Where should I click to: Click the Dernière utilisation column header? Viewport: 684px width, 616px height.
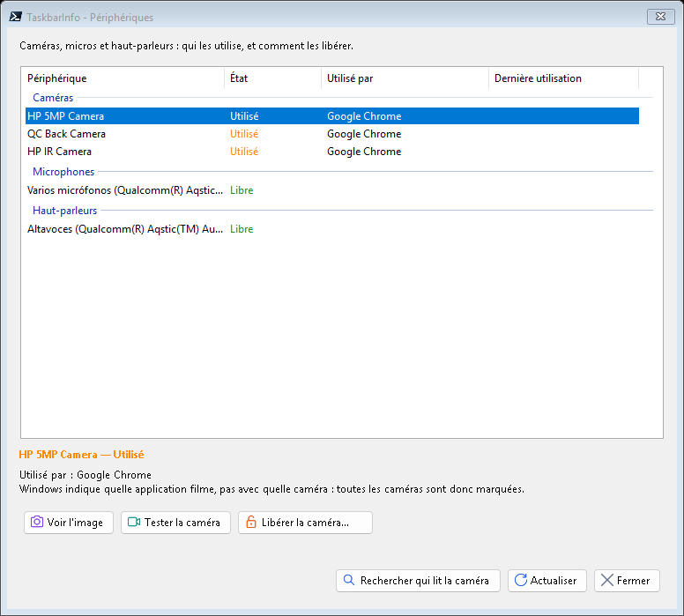[x=563, y=78]
